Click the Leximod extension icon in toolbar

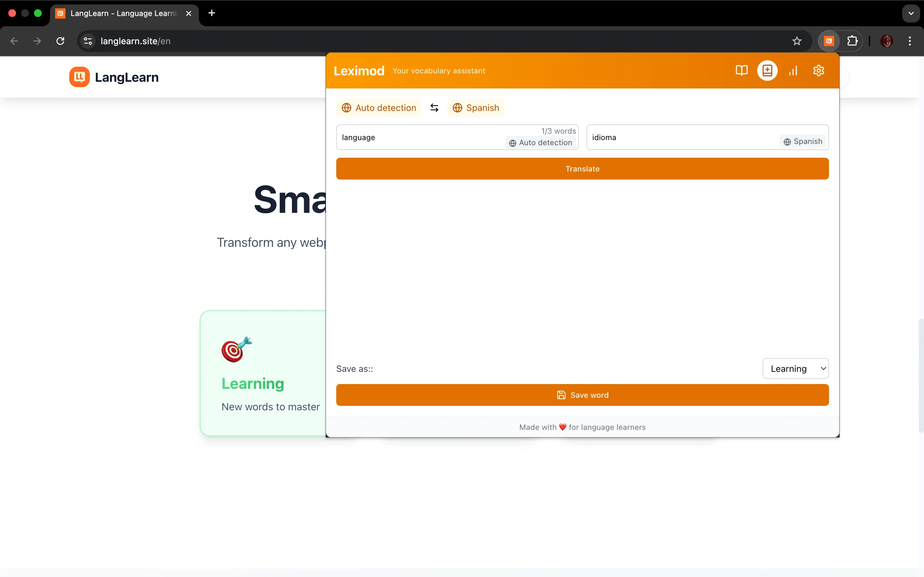click(828, 41)
